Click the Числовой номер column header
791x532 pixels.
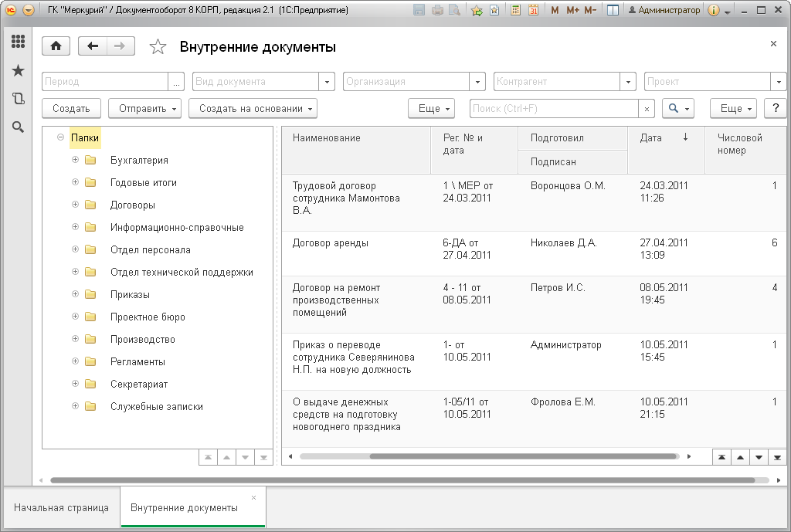pos(745,150)
